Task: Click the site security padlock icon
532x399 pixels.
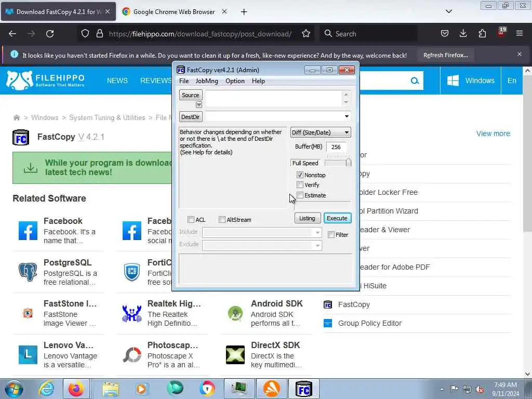Action: pos(99,34)
